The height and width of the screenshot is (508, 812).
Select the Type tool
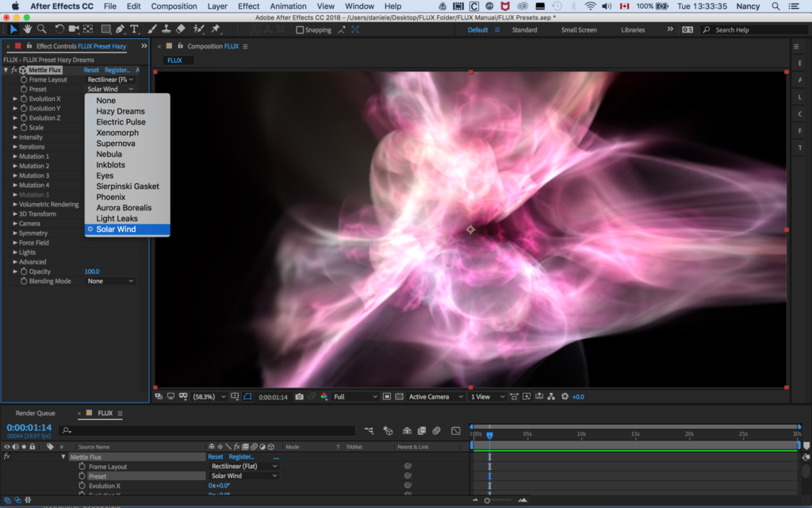click(135, 29)
